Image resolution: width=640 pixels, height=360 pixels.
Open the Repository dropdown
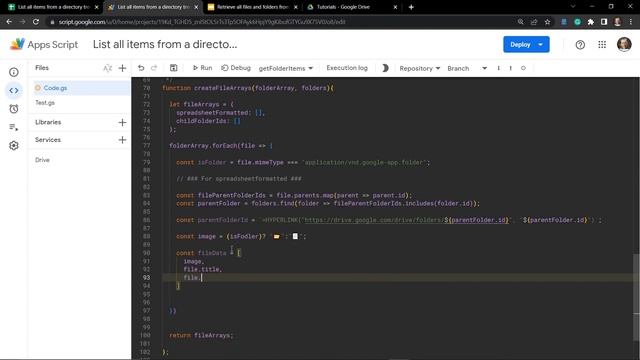pos(420,68)
